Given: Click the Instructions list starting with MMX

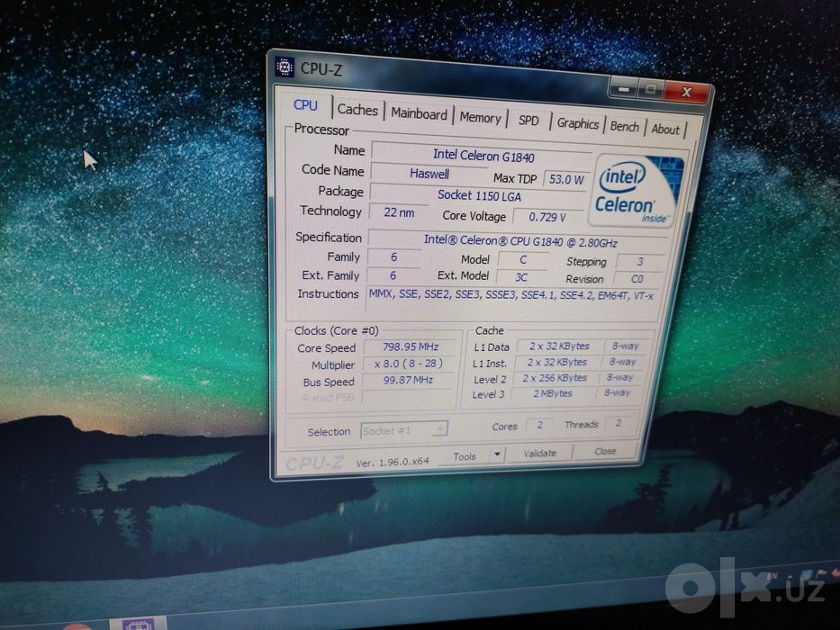Looking at the screenshot, I should [x=511, y=296].
